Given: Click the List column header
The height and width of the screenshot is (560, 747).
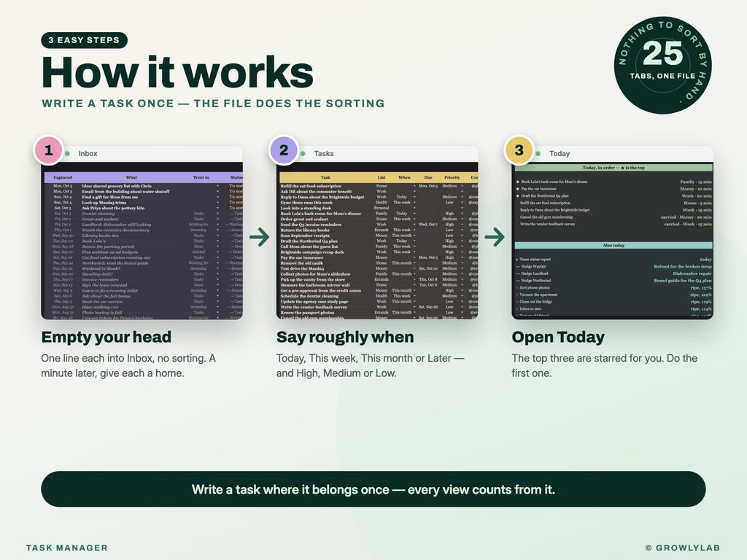Looking at the screenshot, I should click(382, 177).
